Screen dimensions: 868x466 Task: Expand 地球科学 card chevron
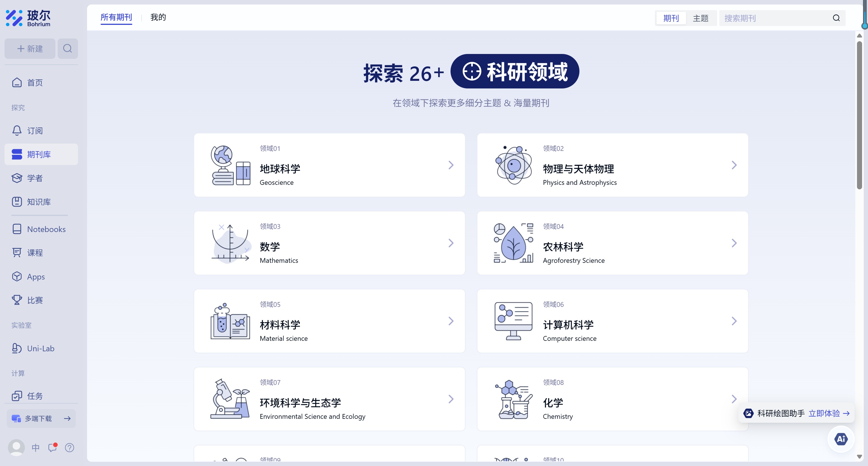(451, 165)
